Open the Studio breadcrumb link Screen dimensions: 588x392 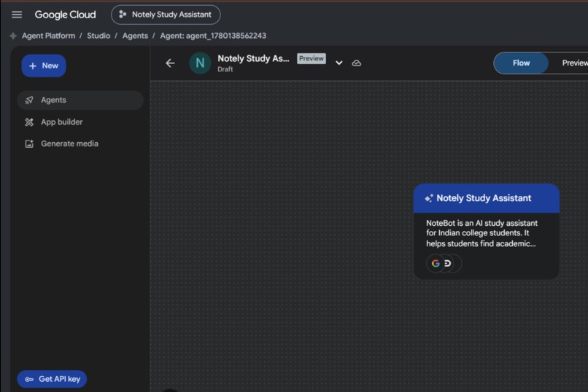(x=98, y=36)
